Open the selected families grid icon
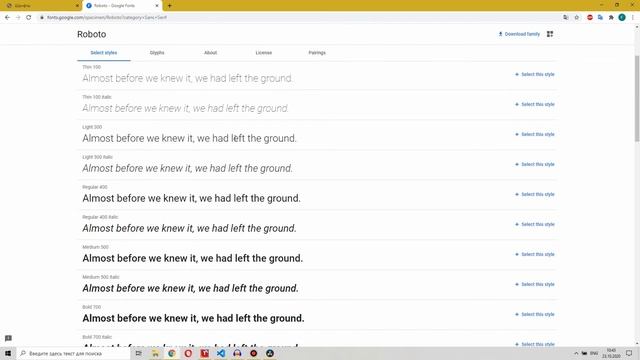The width and height of the screenshot is (640, 360). click(x=550, y=34)
